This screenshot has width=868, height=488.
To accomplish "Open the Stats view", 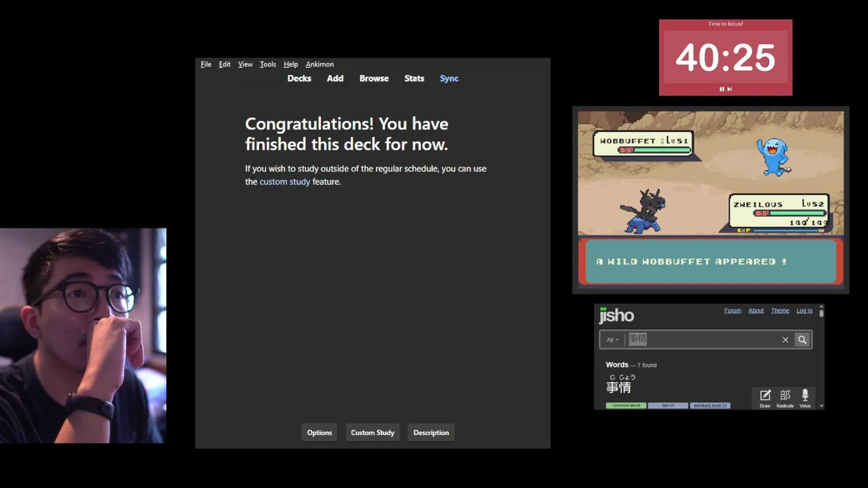I will 414,79.
